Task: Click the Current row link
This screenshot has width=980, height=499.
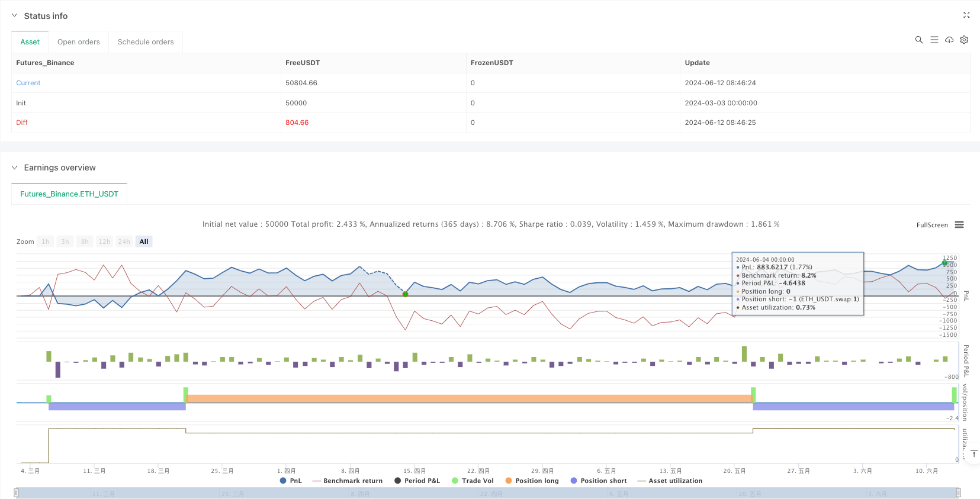Action: 28,83
